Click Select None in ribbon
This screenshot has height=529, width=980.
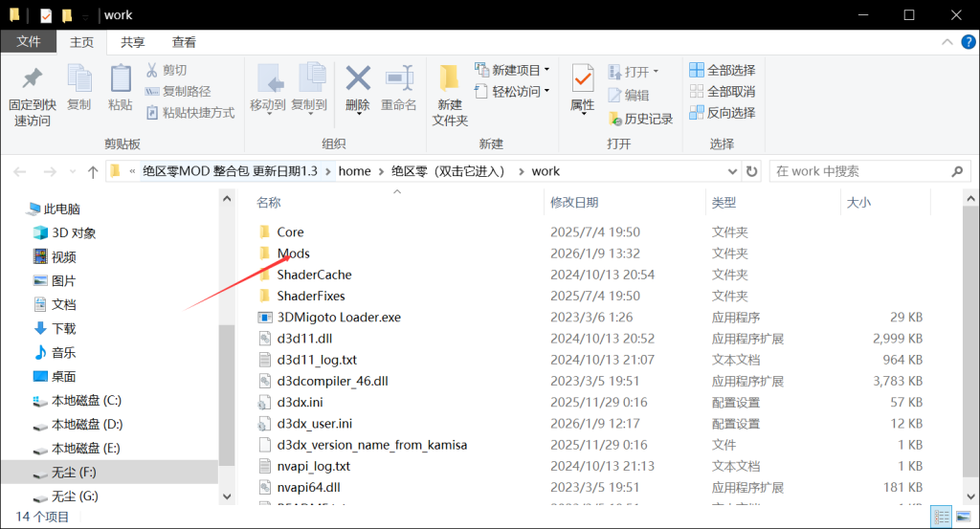pos(722,91)
